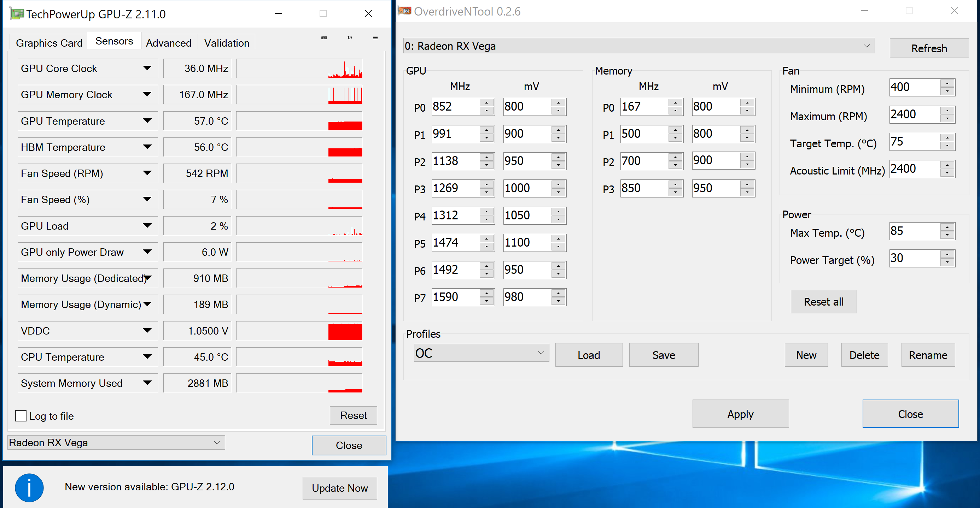Decrease Power Target percent with down arrow
The height and width of the screenshot is (508, 980).
947,262
